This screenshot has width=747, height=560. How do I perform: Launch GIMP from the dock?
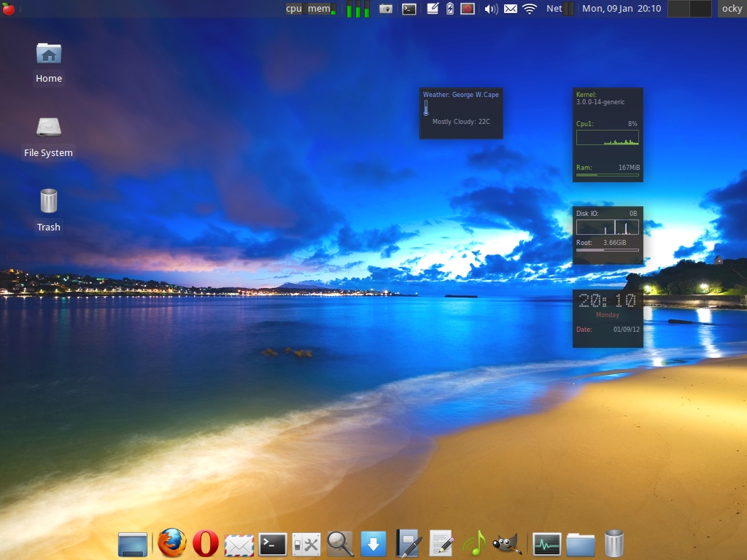507,544
